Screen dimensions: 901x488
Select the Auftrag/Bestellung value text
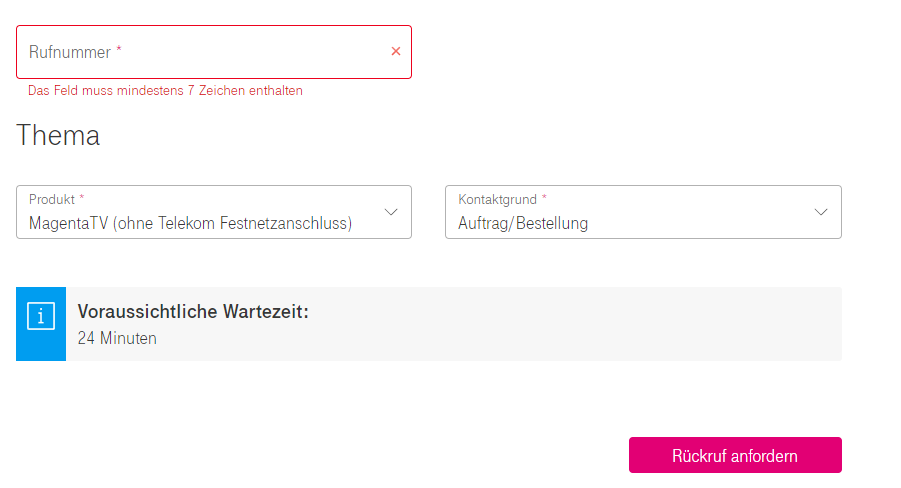click(523, 223)
